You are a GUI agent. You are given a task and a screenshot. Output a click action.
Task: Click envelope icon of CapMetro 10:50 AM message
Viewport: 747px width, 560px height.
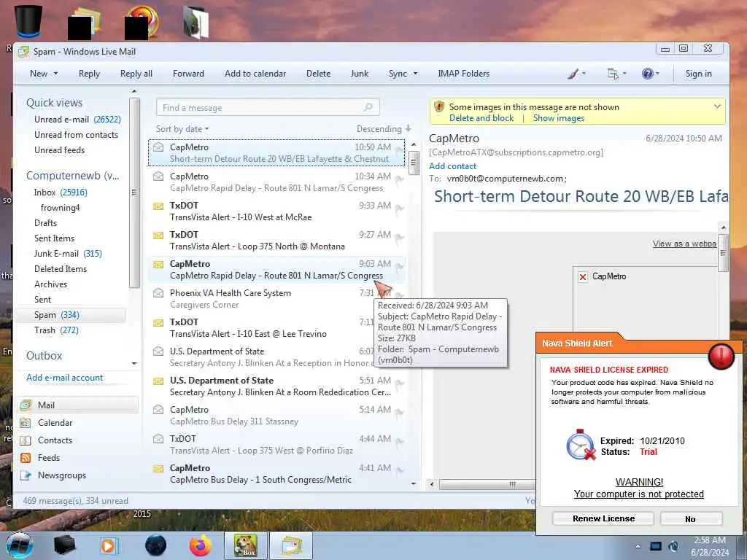pyautogui.click(x=158, y=147)
